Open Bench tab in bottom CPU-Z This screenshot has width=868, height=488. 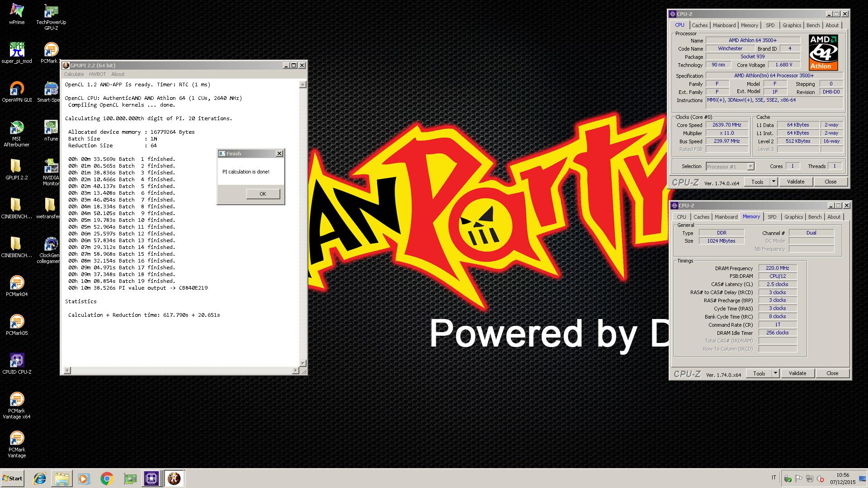tap(815, 217)
